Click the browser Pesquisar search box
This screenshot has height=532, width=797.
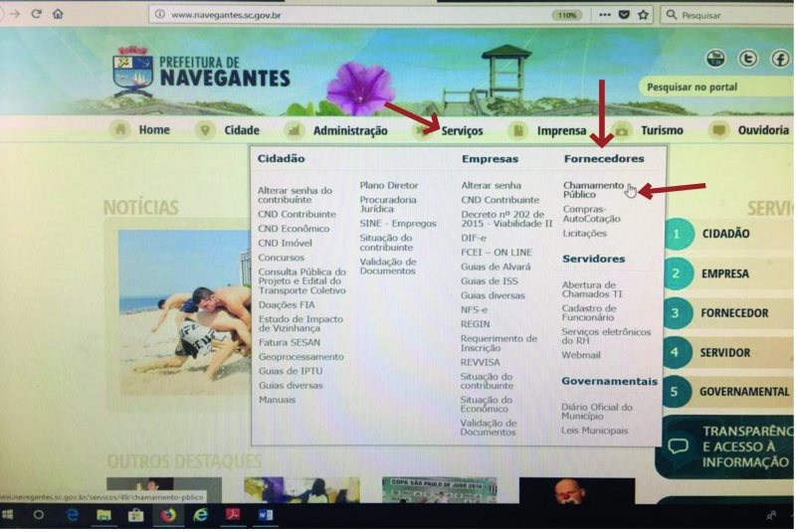coord(728,15)
